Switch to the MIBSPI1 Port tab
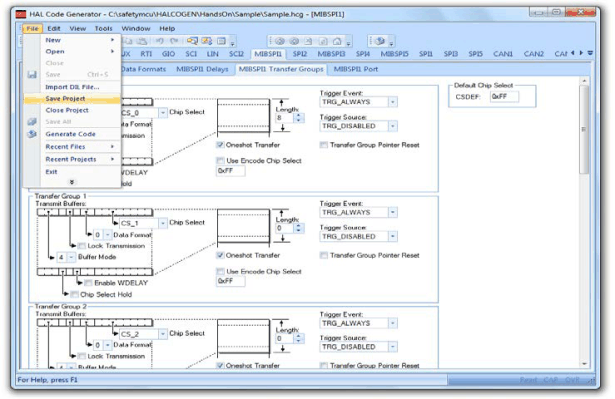 (356, 69)
